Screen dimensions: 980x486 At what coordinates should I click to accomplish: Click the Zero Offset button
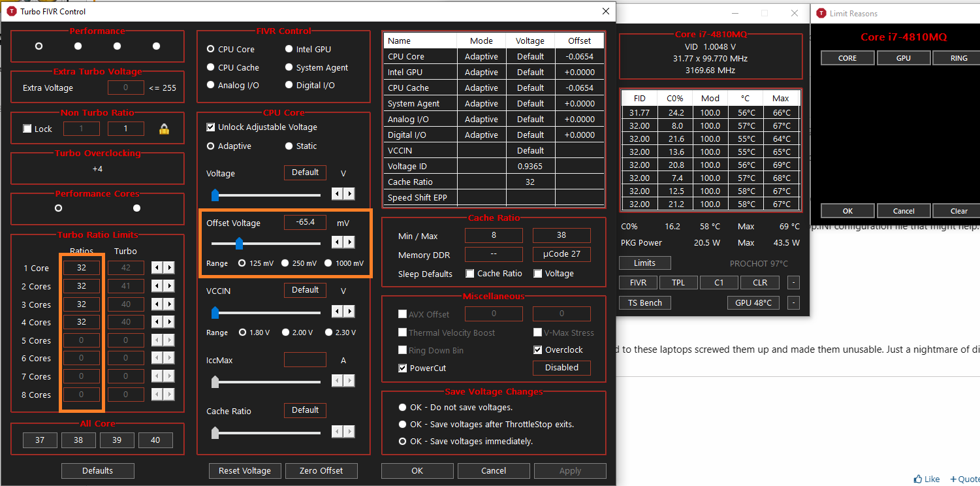click(x=322, y=470)
